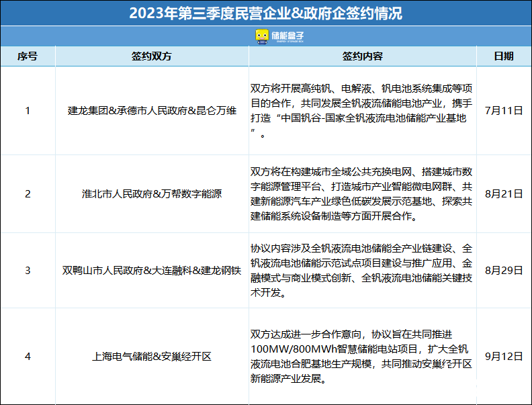Click the date cell 7月11日
The image size is (532, 405).
(x=504, y=111)
